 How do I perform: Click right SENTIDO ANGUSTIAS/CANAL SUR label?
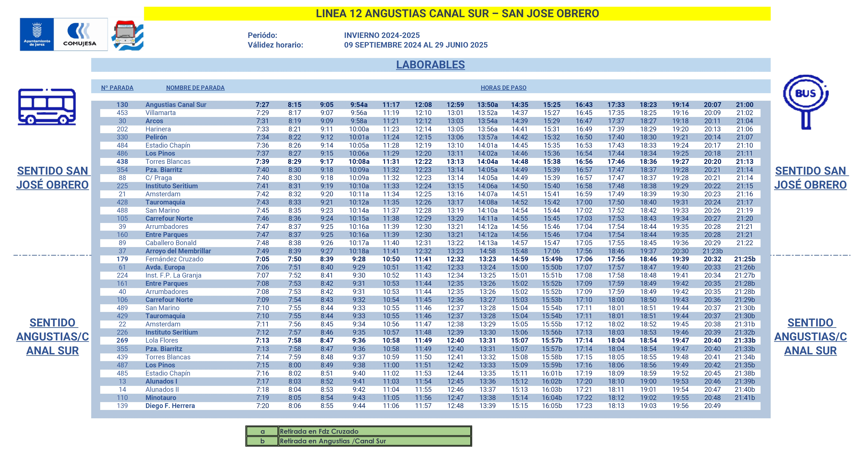pyautogui.click(x=810, y=337)
